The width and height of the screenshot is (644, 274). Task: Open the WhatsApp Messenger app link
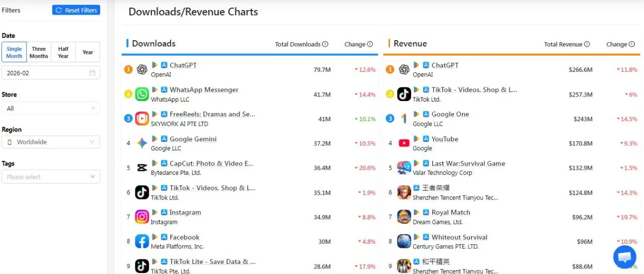[204, 89]
